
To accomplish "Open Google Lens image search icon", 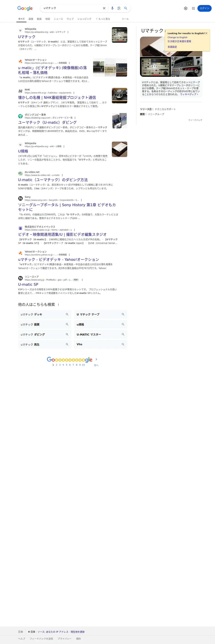I will pyautogui.click(x=119, y=8).
